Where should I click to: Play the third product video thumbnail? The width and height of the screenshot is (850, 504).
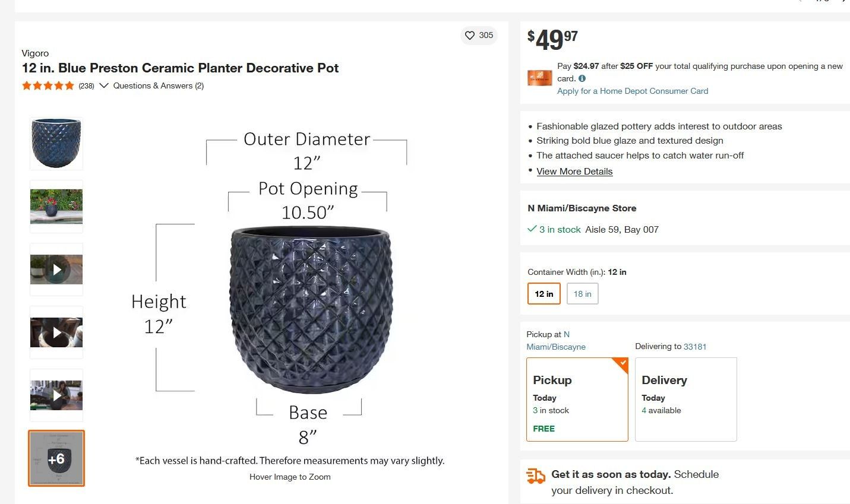pos(56,395)
